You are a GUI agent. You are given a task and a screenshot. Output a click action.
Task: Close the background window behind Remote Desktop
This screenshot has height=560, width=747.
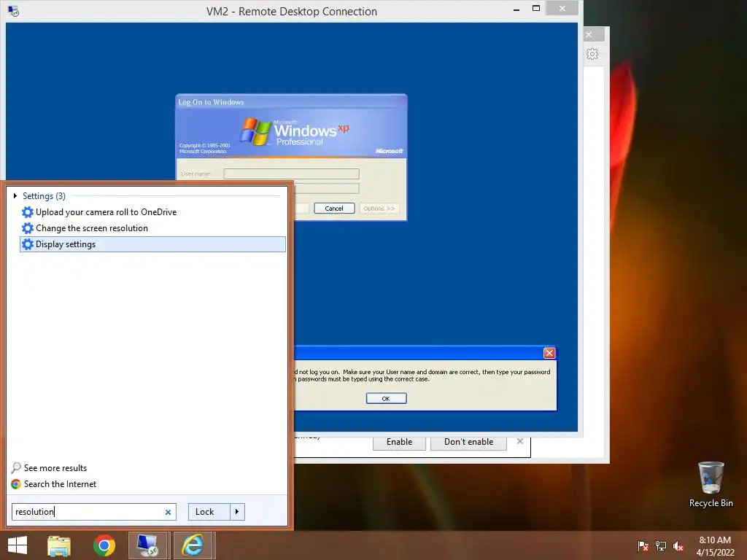[589, 35]
